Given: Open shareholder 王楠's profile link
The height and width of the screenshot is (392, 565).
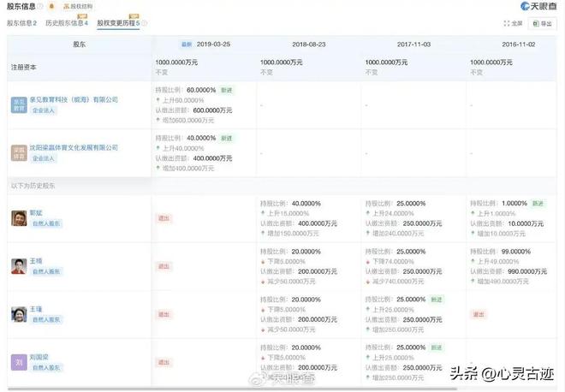Looking at the screenshot, I should click(36, 261).
